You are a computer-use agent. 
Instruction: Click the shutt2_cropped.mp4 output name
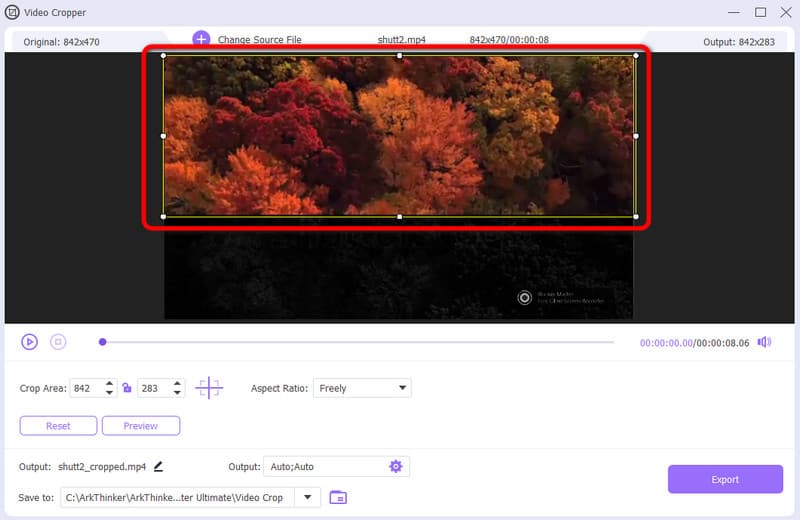[102, 466]
